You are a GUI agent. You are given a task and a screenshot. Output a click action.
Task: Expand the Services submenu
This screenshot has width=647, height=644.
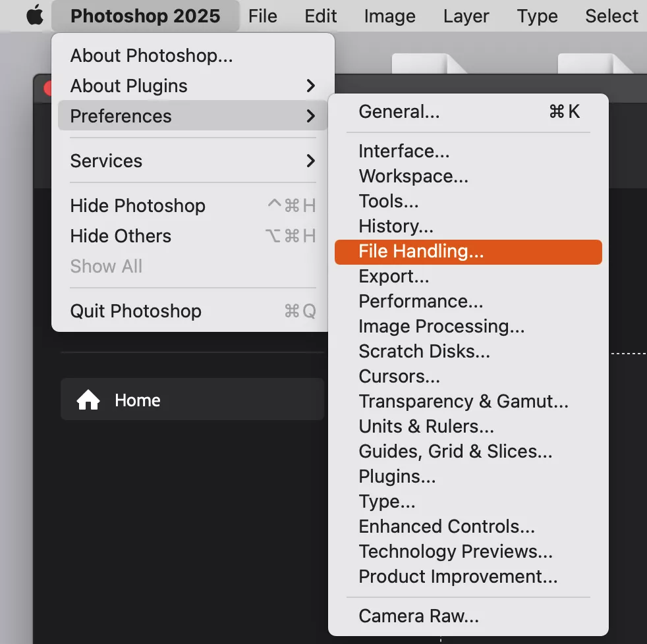192,161
